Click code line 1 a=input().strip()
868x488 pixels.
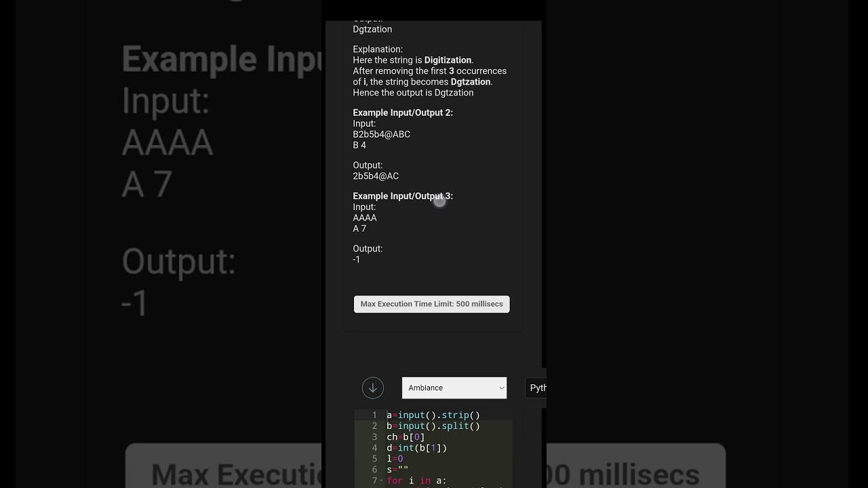[x=433, y=415]
